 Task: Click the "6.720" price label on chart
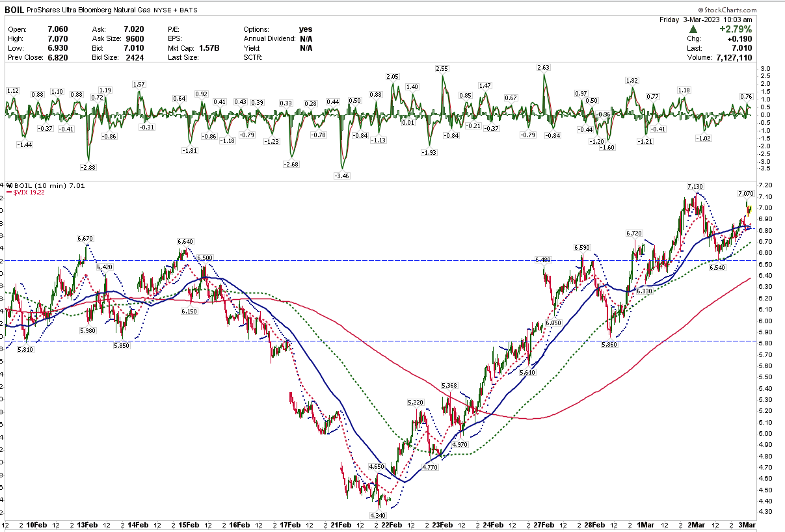[634, 233]
